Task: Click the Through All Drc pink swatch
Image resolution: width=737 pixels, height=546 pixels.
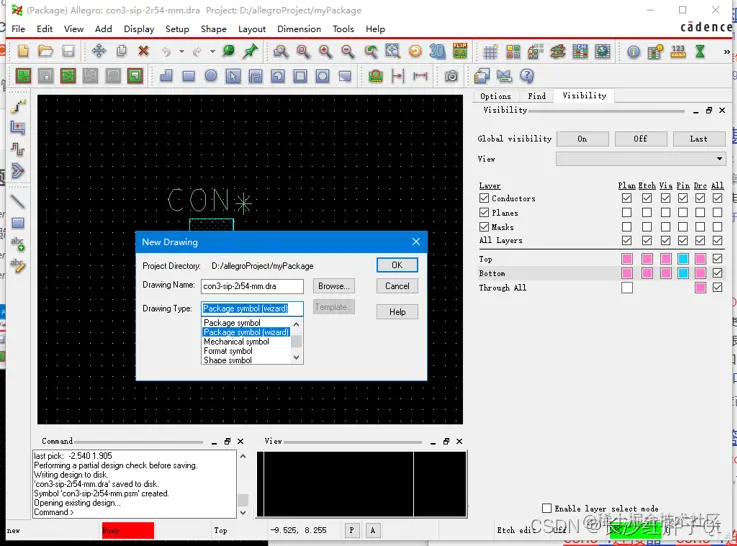Action: point(700,288)
